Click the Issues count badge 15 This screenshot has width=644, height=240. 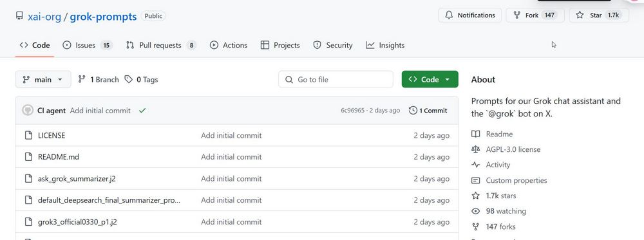click(x=106, y=45)
